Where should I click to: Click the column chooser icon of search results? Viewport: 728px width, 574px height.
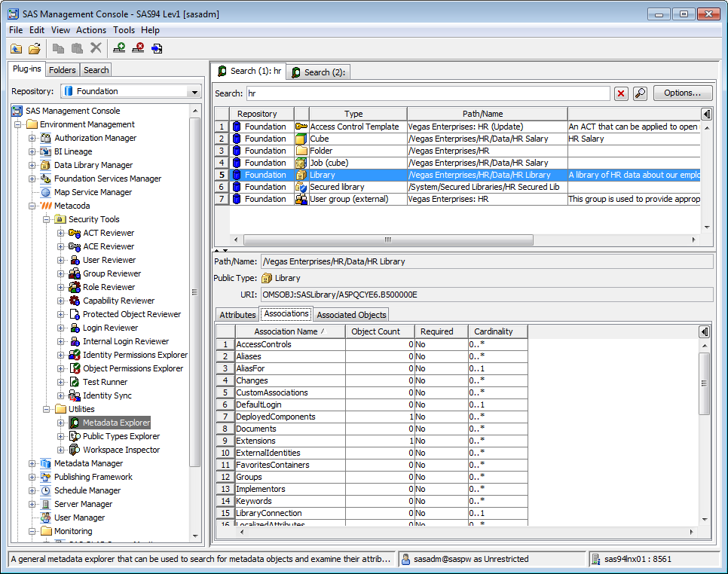pyautogui.click(x=706, y=114)
